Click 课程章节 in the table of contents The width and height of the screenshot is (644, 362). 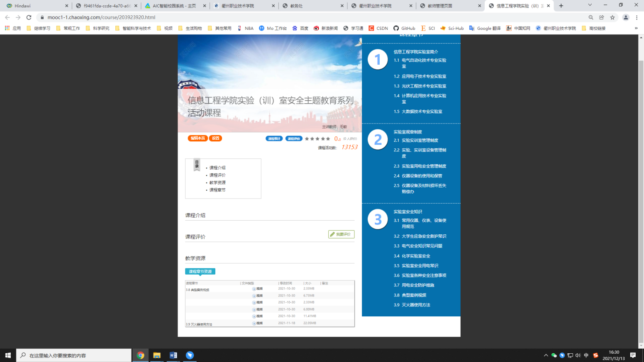[217, 190]
